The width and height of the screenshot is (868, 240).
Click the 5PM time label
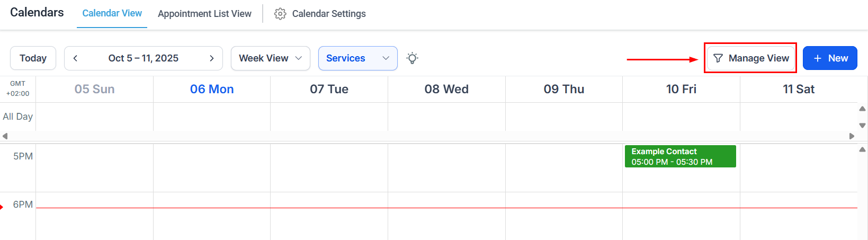pos(23,156)
